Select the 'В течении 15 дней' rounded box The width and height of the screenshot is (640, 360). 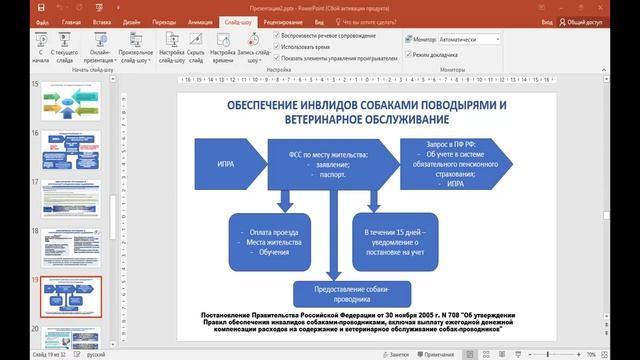coord(395,242)
